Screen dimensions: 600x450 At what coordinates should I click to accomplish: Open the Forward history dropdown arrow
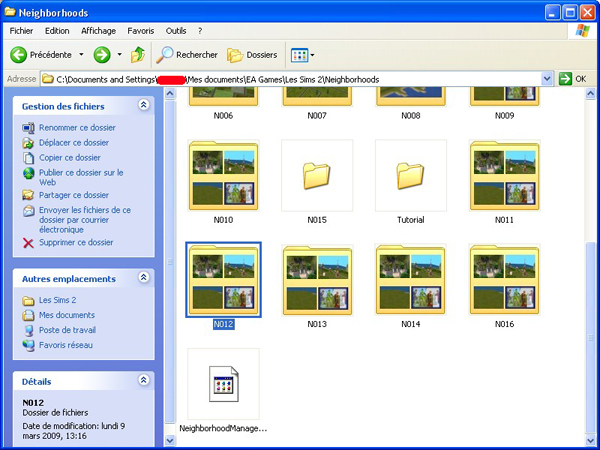pyautogui.click(x=119, y=55)
